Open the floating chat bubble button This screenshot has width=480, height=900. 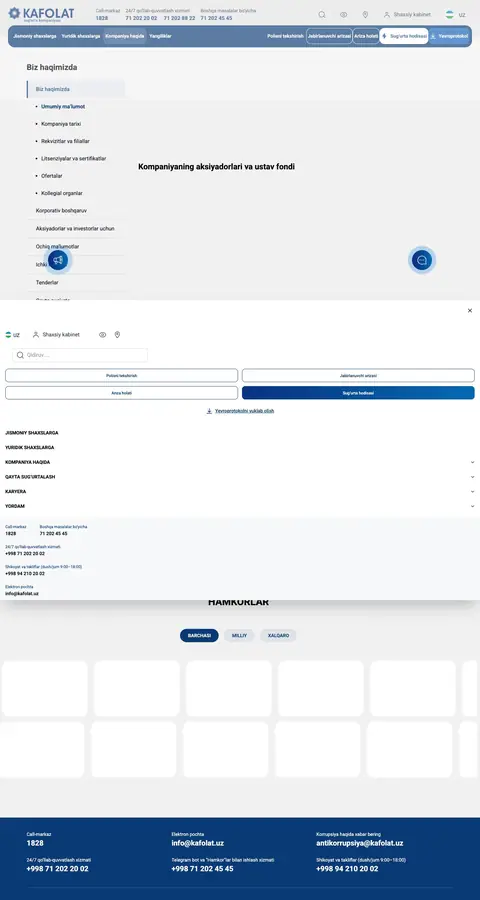(422, 260)
